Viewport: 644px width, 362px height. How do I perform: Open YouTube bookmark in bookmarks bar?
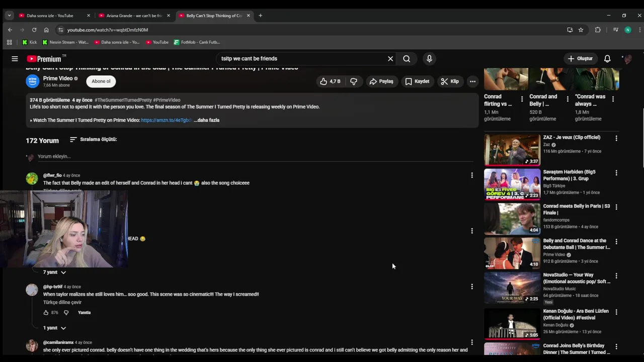[x=157, y=42]
